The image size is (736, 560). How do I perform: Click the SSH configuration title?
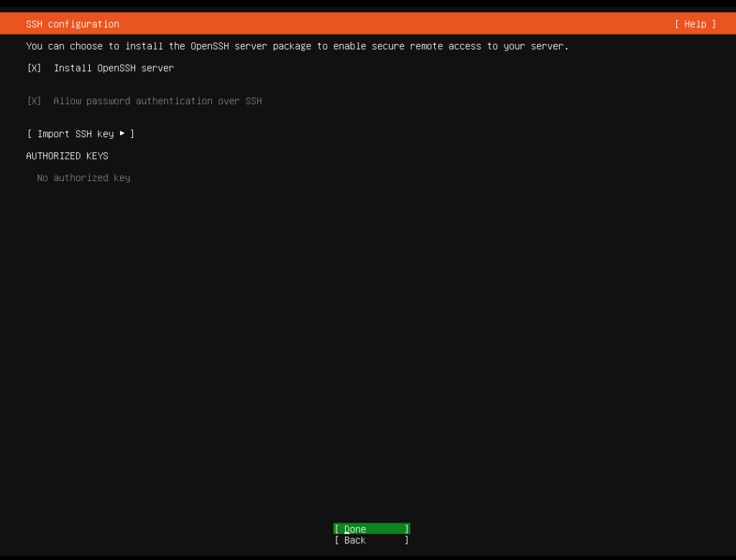coord(73,24)
